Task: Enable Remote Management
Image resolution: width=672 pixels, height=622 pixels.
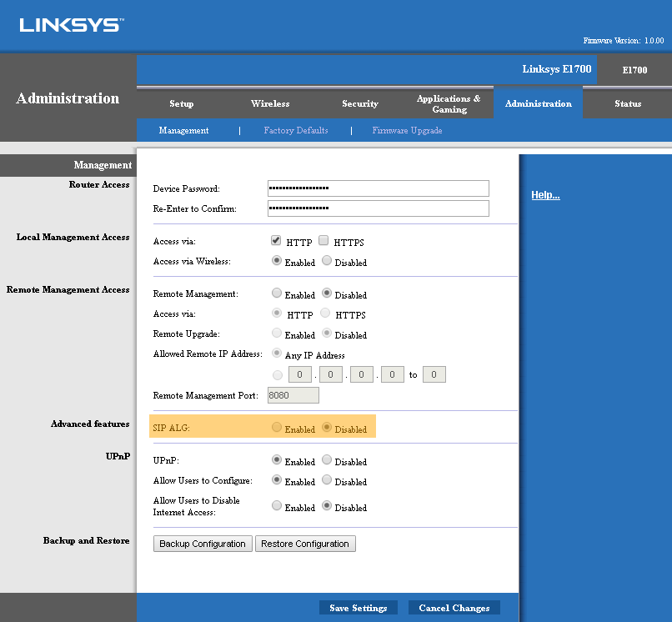Action: point(277,293)
